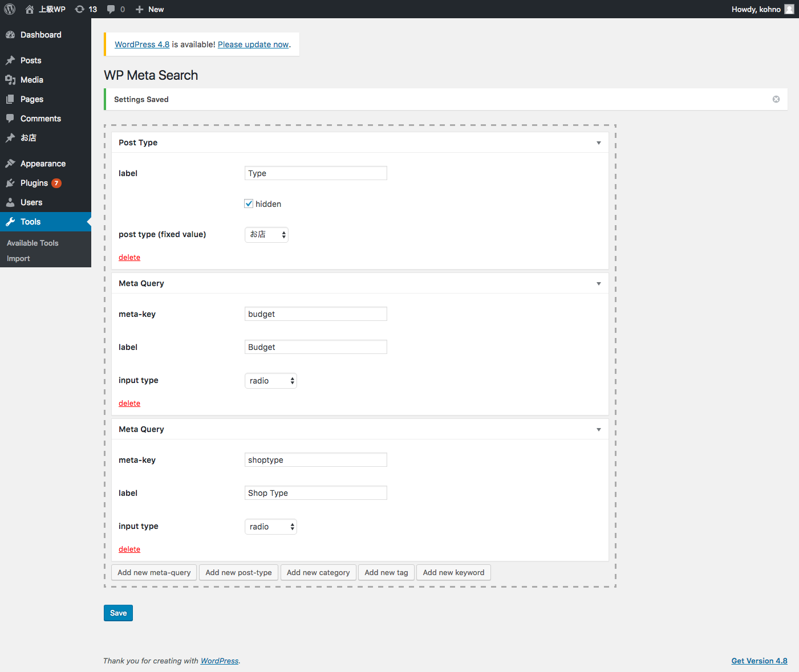The height and width of the screenshot is (672, 799).
Task: Click the Plugins update count badge 7
Action: tap(56, 183)
